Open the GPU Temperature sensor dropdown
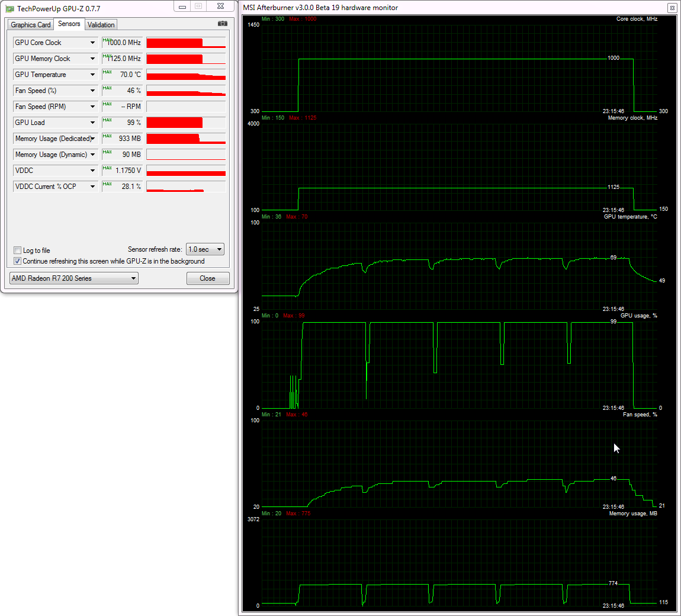Screen dimensions: 681x616 [x=92, y=75]
